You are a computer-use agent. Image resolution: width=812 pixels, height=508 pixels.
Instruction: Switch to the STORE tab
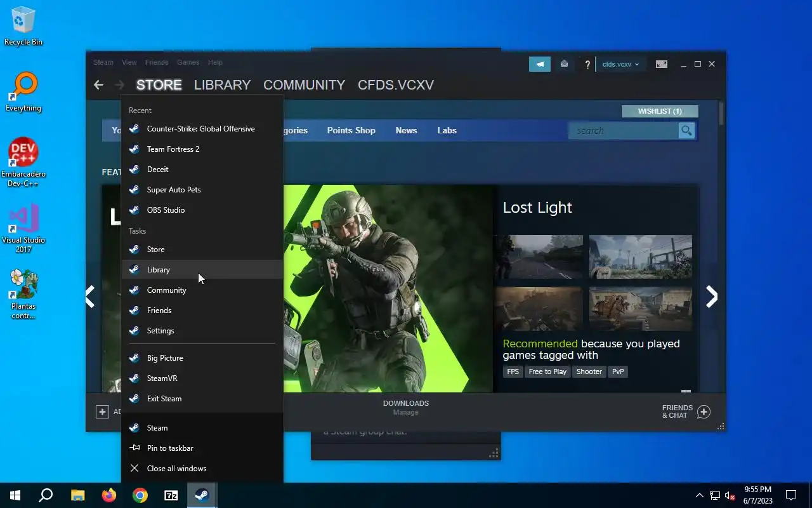tap(159, 85)
